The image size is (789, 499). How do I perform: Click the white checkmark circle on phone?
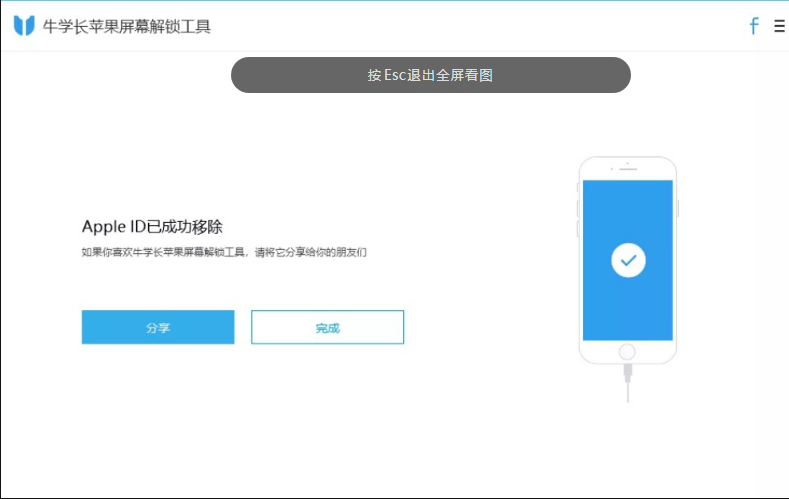pos(628,261)
